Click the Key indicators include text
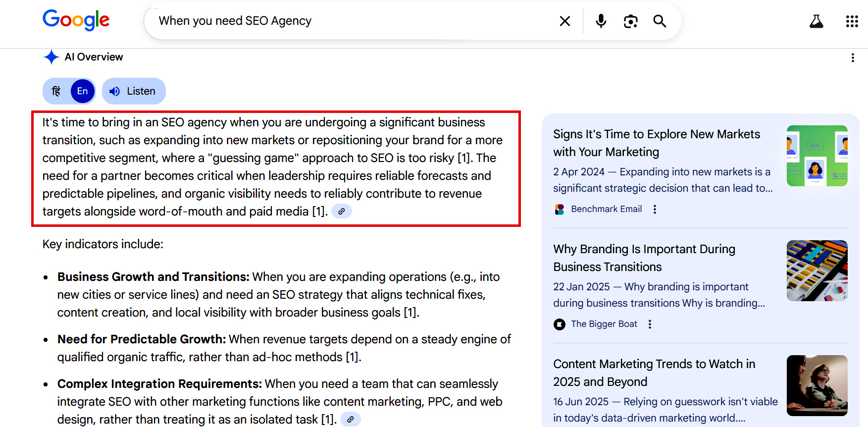This screenshot has height=427, width=868. 103,244
